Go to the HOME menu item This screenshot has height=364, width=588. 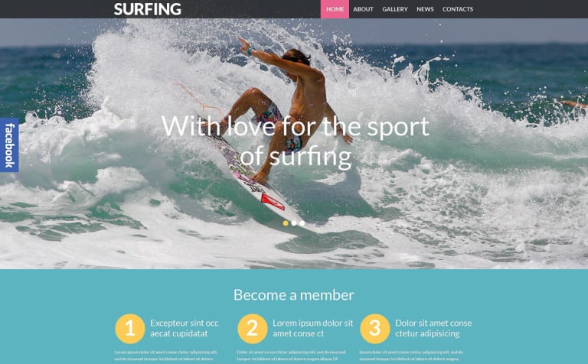(335, 9)
